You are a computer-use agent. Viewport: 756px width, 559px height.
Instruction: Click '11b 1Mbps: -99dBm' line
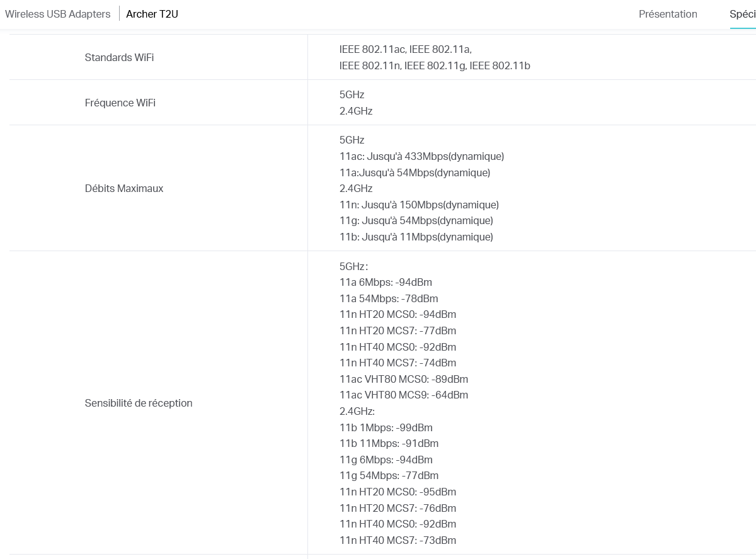click(x=386, y=427)
